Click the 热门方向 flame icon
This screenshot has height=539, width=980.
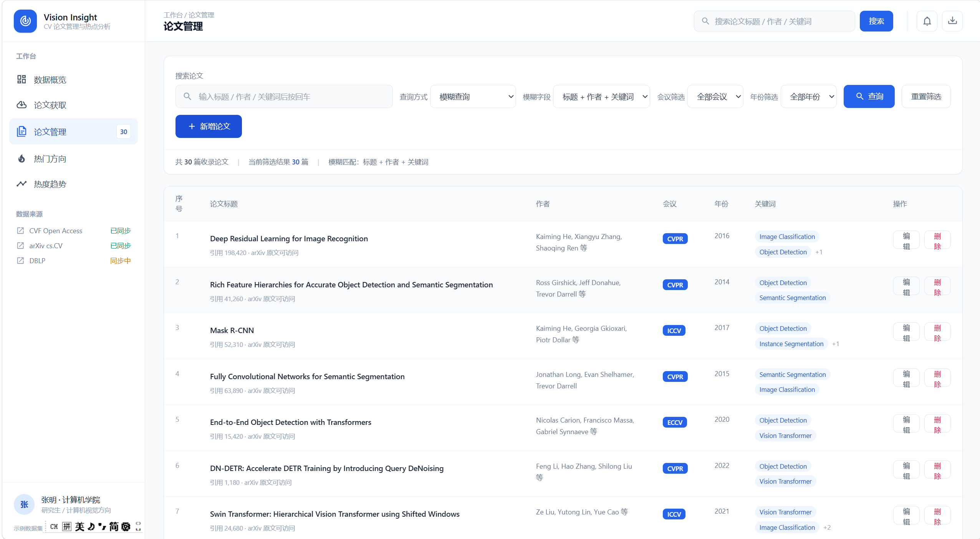pos(22,159)
